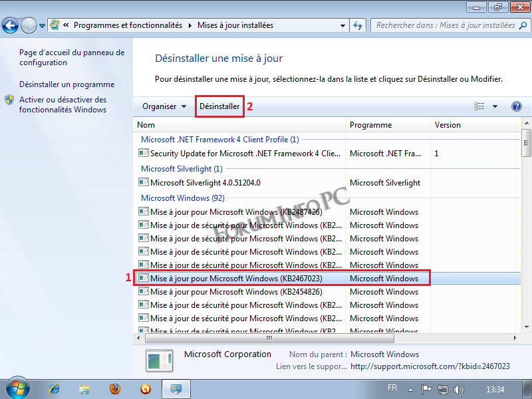
Task: Click the orange circular taskbar app icon
Action: pos(146,389)
